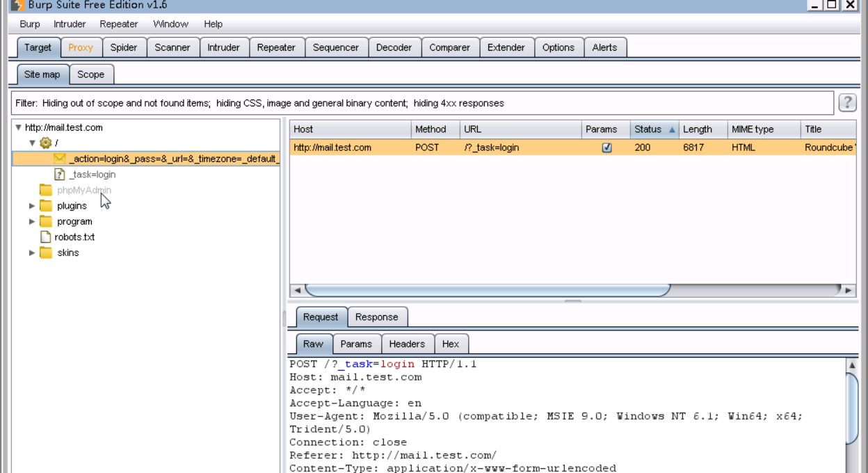This screenshot has width=868, height=473.
Task: Open the Help menu
Action: (213, 24)
